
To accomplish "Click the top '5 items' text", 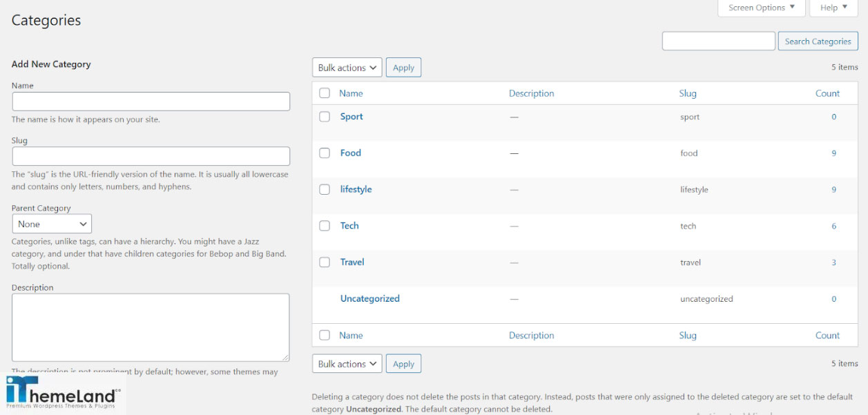I will pyautogui.click(x=845, y=67).
